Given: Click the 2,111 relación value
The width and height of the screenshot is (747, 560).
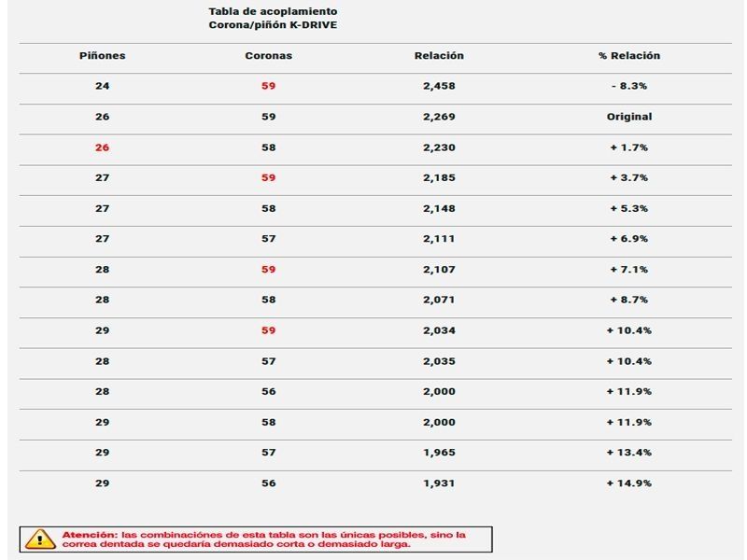Looking at the screenshot, I should coord(439,239).
